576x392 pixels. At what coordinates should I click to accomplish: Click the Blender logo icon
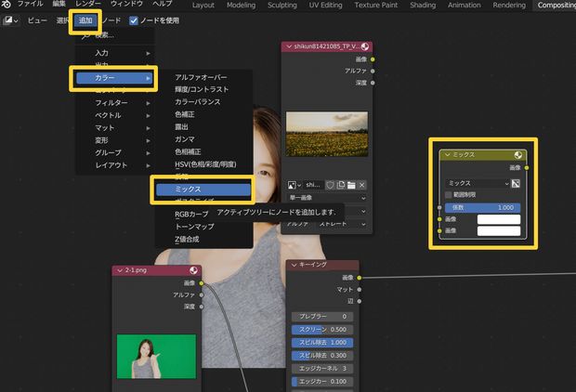pyautogui.click(x=7, y=6)
